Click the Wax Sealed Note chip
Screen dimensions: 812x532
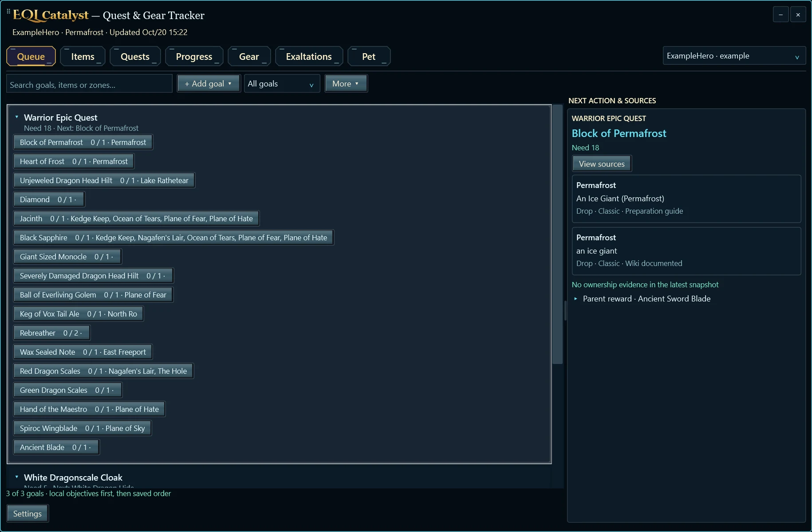(83, 352)
